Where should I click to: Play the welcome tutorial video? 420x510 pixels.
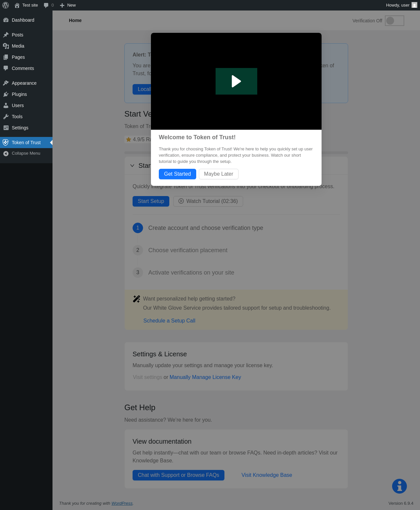pos(236,81)
